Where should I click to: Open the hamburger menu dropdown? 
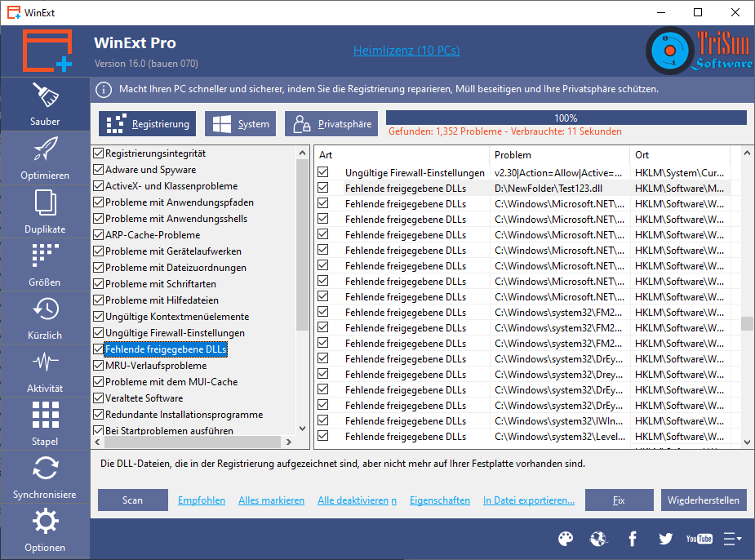732,538
